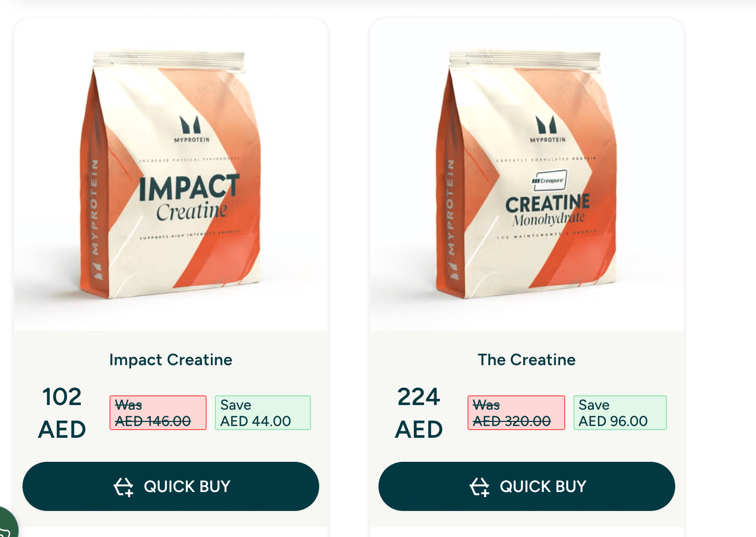
Task: Click the IMPACT Creatine text on bag
Action: (190, 197)
